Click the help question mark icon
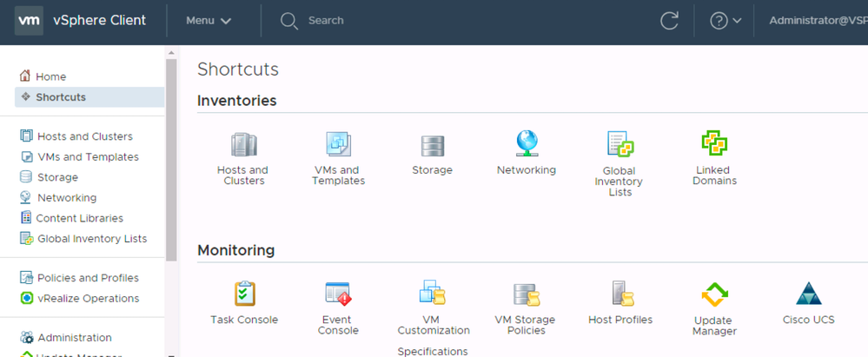 pyautogui.click(x=719, y=21)
